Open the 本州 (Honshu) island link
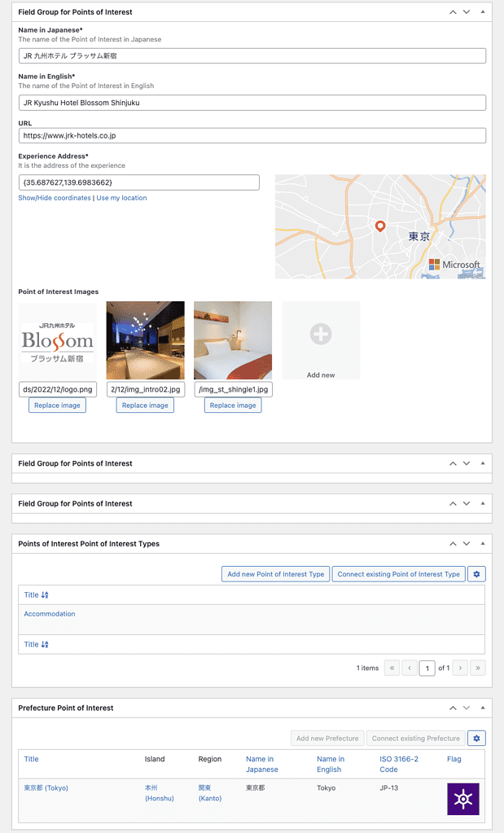Image resolution: width=504 pixels, height=833 pixels. click(x=160, y=793)
